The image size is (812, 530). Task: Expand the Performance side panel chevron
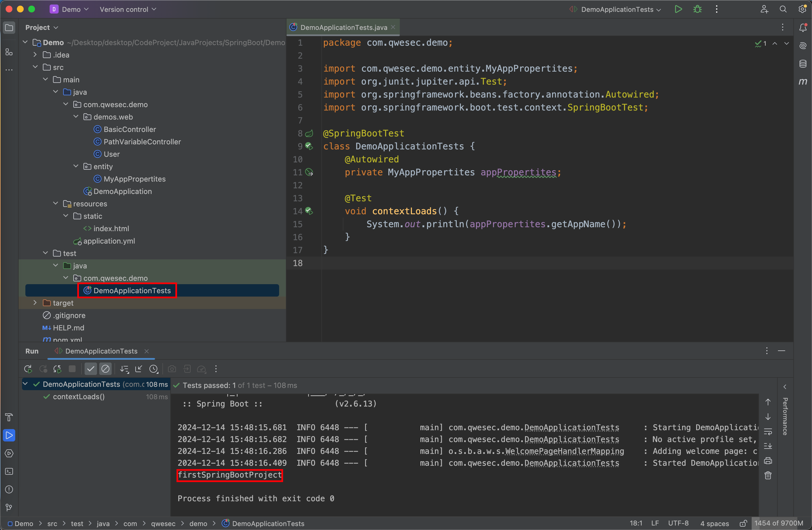(785, 387)
